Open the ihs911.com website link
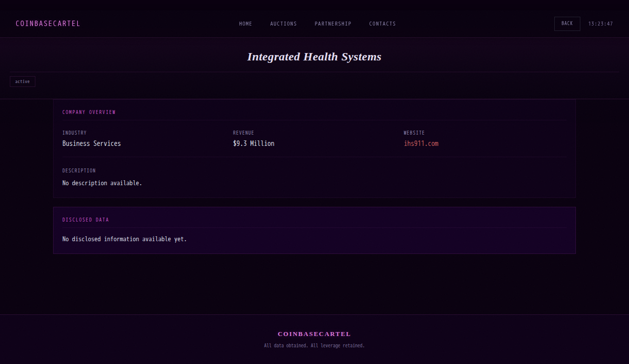This screenshot has width=629, height=364. 421,143
